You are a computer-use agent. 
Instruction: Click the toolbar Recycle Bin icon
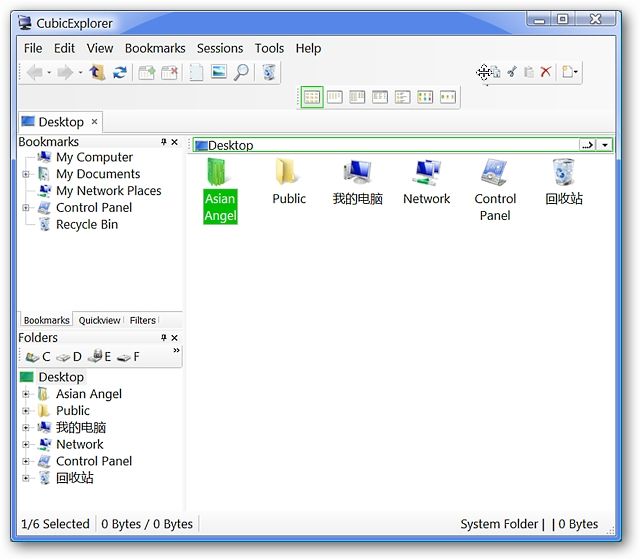point(269,72)
